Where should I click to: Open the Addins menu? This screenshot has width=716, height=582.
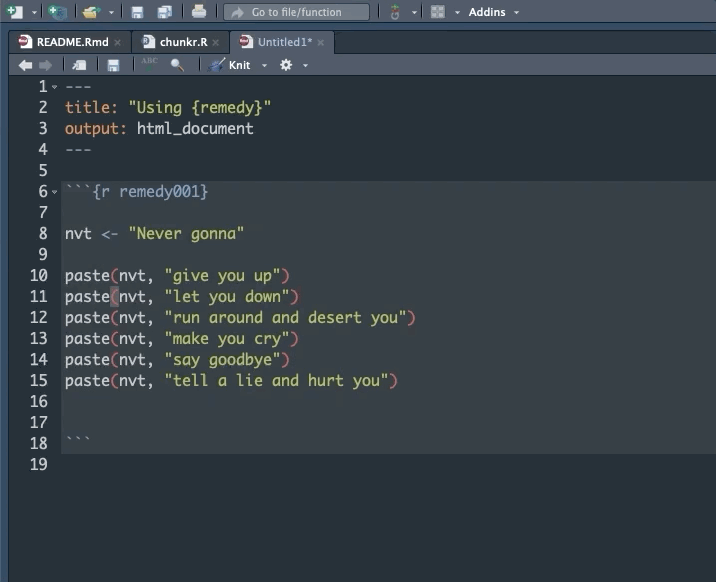tap(494, 12)
